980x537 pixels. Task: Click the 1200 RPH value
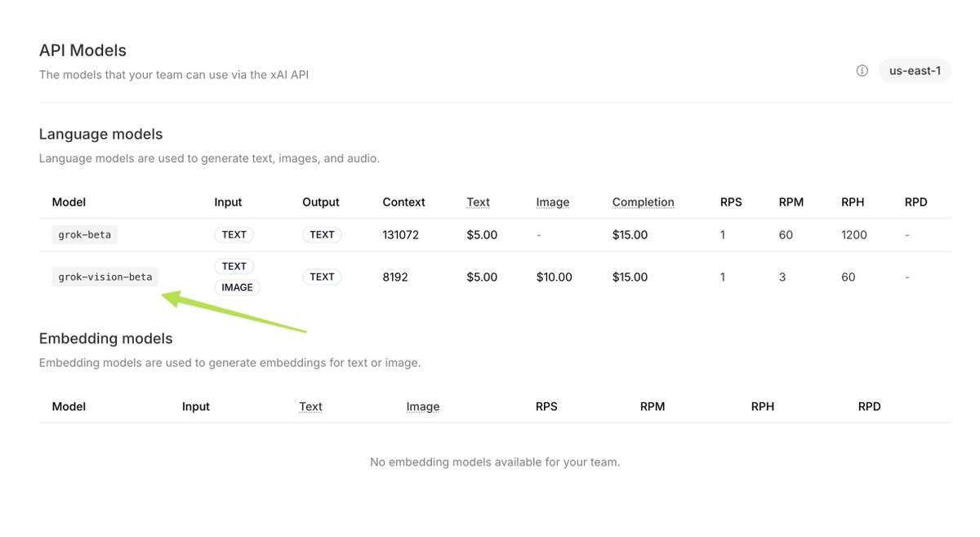point(854,235)
